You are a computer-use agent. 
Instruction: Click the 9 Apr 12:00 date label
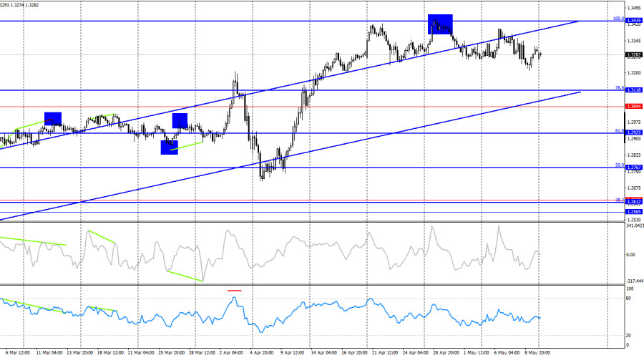coord(293,353)
